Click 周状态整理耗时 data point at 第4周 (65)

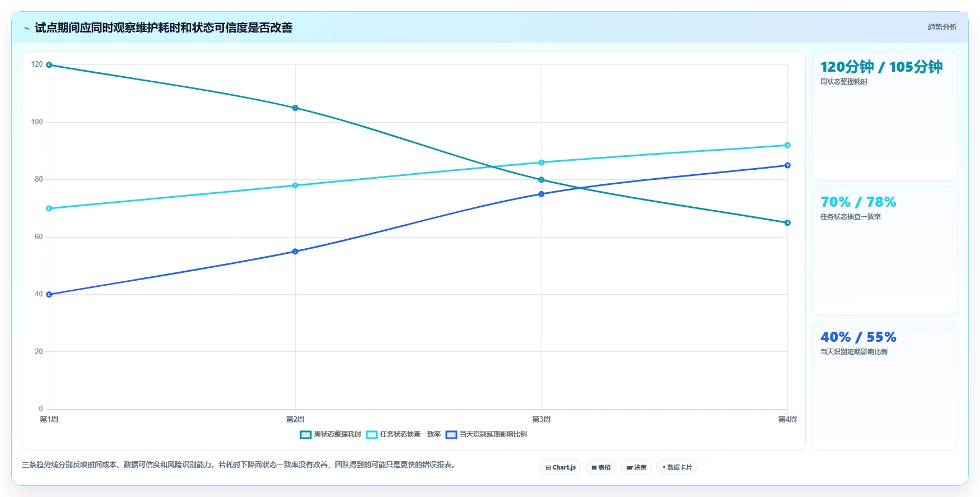click(787, 223)
